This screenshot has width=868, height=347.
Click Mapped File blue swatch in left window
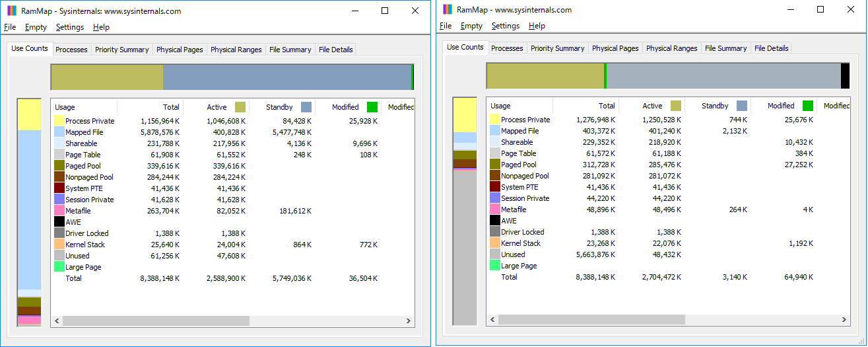tap(59, 132)
